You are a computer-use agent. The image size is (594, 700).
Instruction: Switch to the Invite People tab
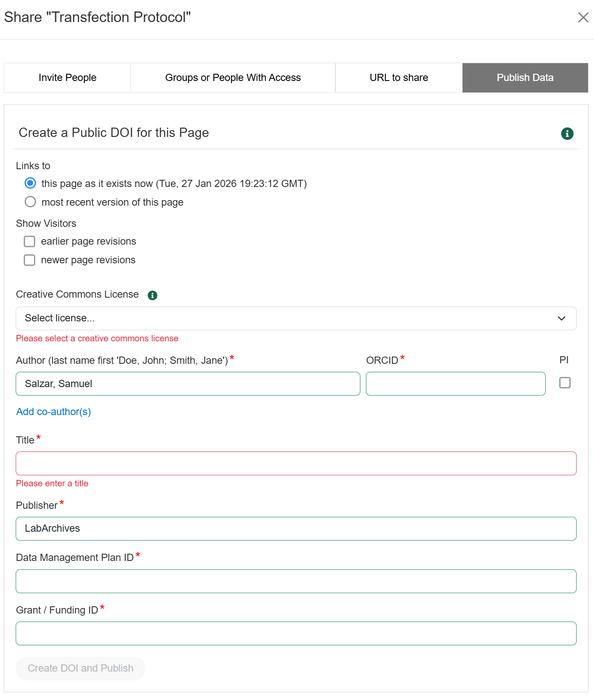coord(67,78)
